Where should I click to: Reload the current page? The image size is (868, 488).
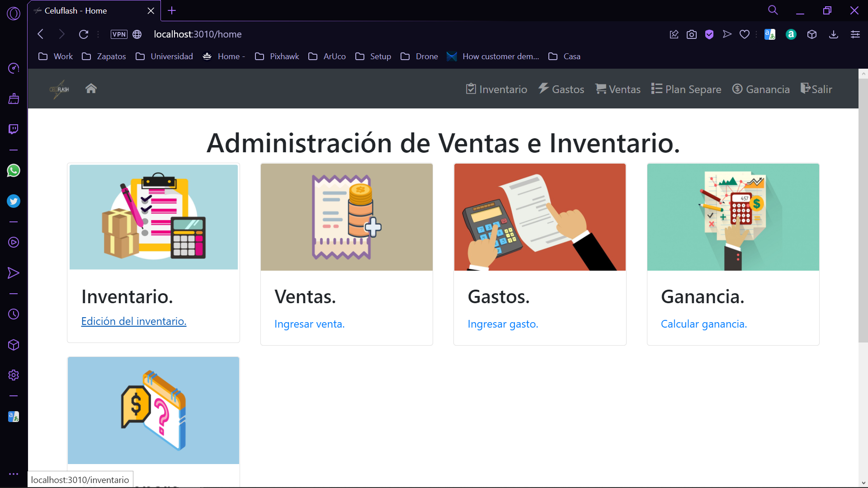pyautogui.click(x=84, y=34)
